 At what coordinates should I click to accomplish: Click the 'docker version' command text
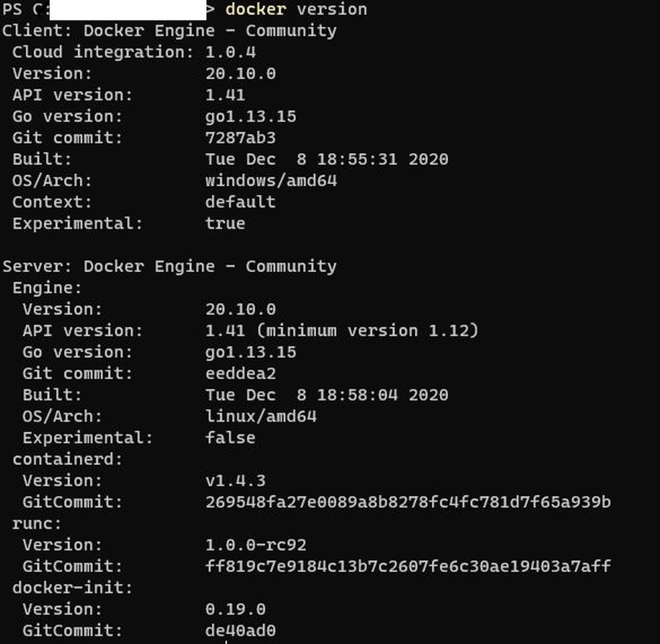pos(296,10)
